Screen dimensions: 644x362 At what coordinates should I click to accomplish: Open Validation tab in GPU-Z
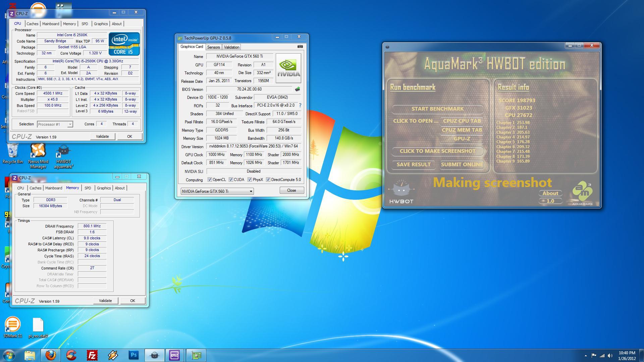click(x=231, y=47)
